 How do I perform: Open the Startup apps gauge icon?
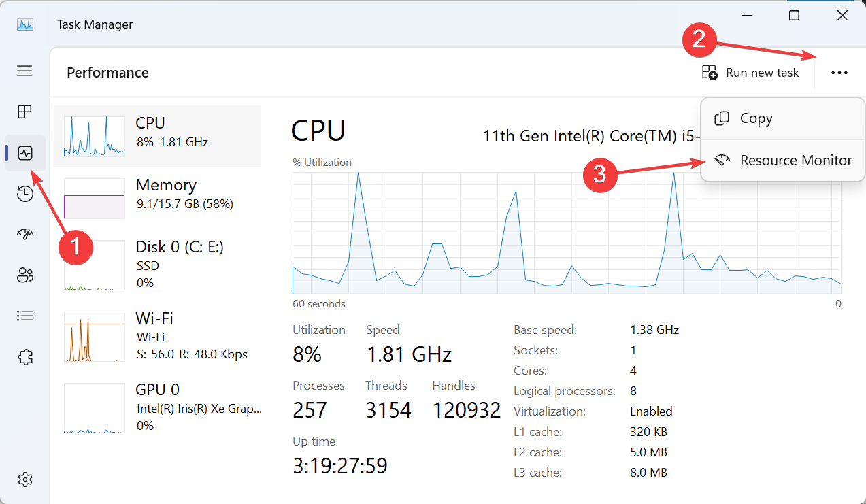point(24,235)
